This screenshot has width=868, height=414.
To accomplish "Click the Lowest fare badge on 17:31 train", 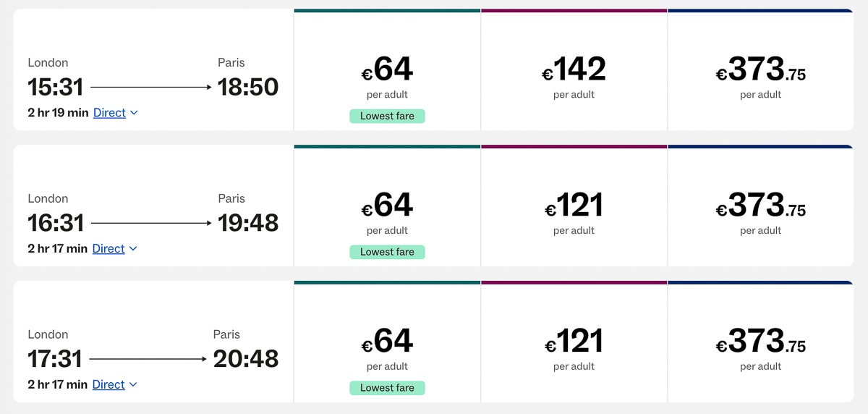I will [387, 388].
